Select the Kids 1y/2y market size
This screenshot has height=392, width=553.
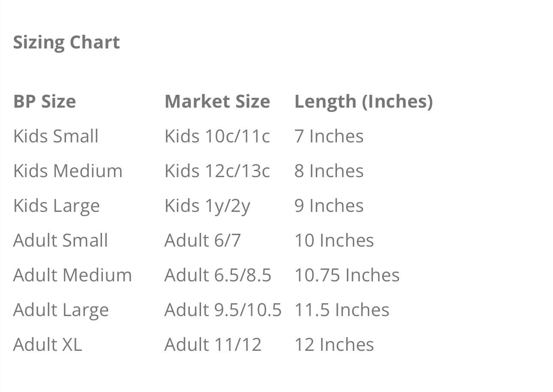(207, 206)
